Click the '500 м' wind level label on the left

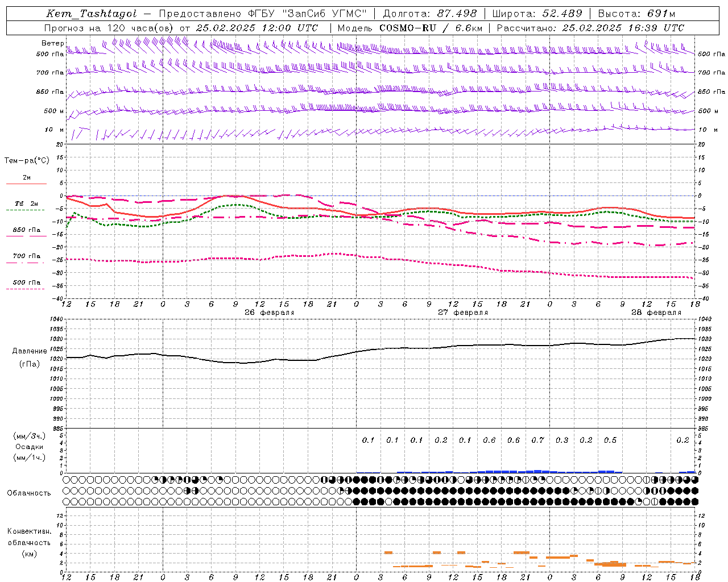point(54,111)
